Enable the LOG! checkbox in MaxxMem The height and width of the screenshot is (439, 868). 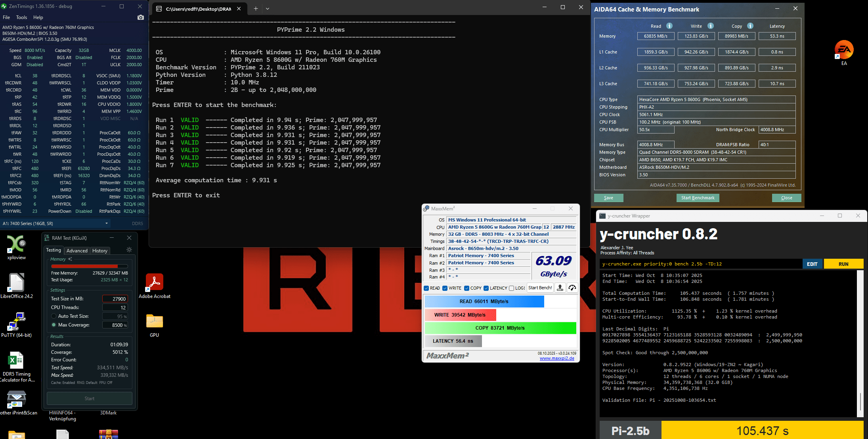point(511,288)
